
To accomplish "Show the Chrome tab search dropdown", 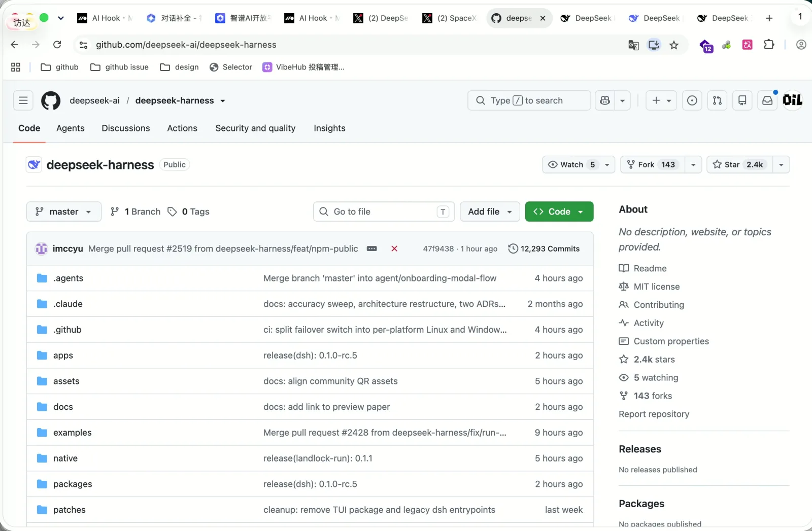I will pyautogui.click(x=61, y=18).
